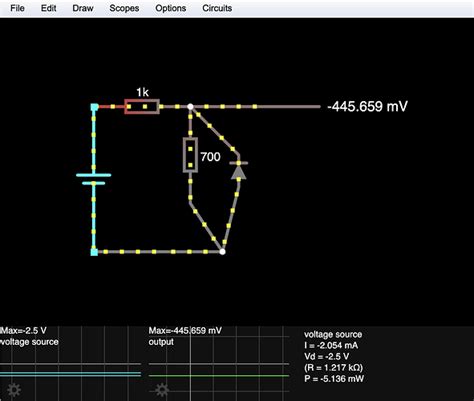Click the P = -5.136 mW reading
The width and height of the screenshot is (474, 401).
[x=334, y=379]
